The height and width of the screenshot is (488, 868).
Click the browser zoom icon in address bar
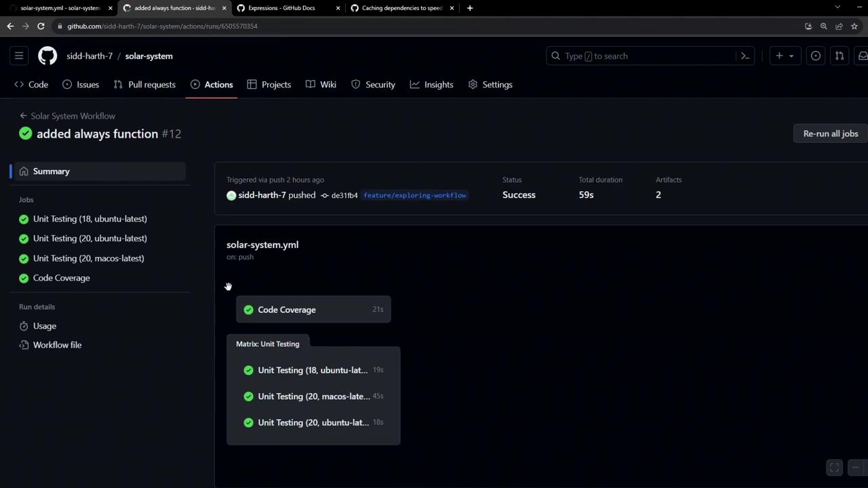(823, 26)
